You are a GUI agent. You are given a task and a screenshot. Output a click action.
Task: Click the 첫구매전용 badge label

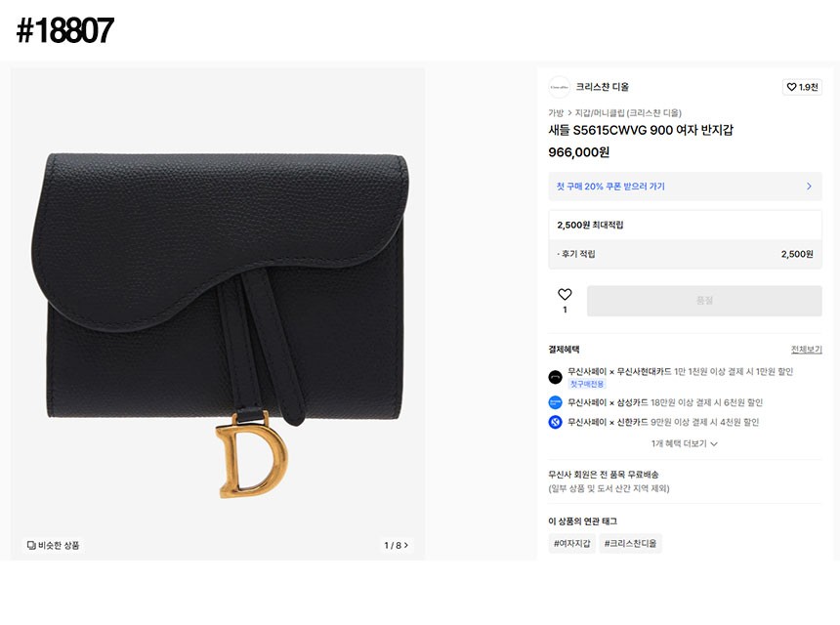coord(587,384)
